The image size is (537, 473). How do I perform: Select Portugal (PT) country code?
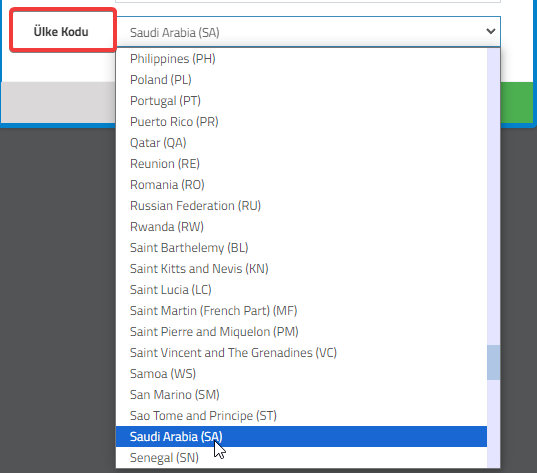point(301,101)
